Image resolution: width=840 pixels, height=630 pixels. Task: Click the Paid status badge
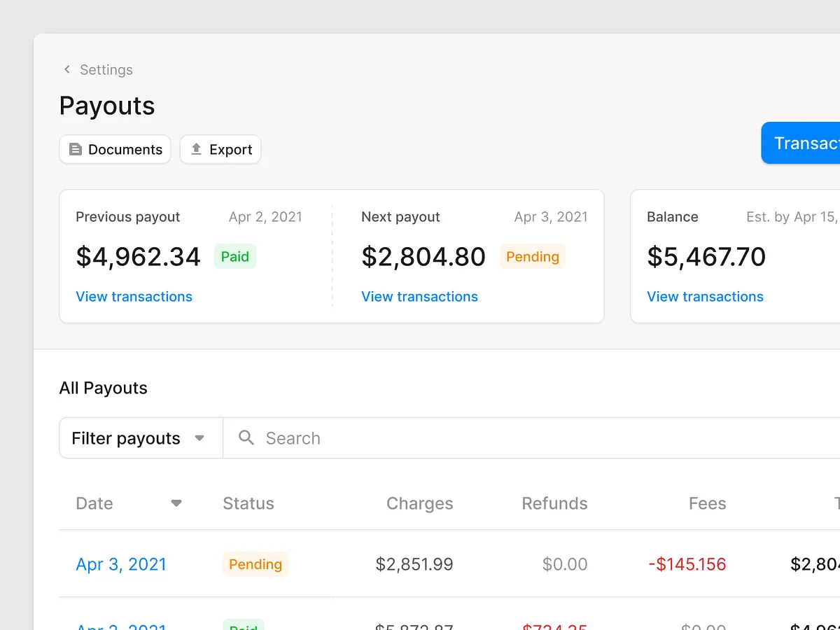pyautogui.click(x=234, y=256)
